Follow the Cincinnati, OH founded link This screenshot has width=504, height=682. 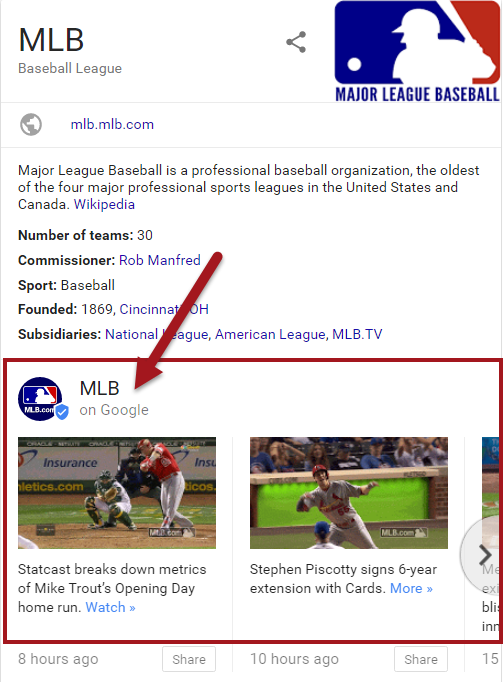coord(164,309)
